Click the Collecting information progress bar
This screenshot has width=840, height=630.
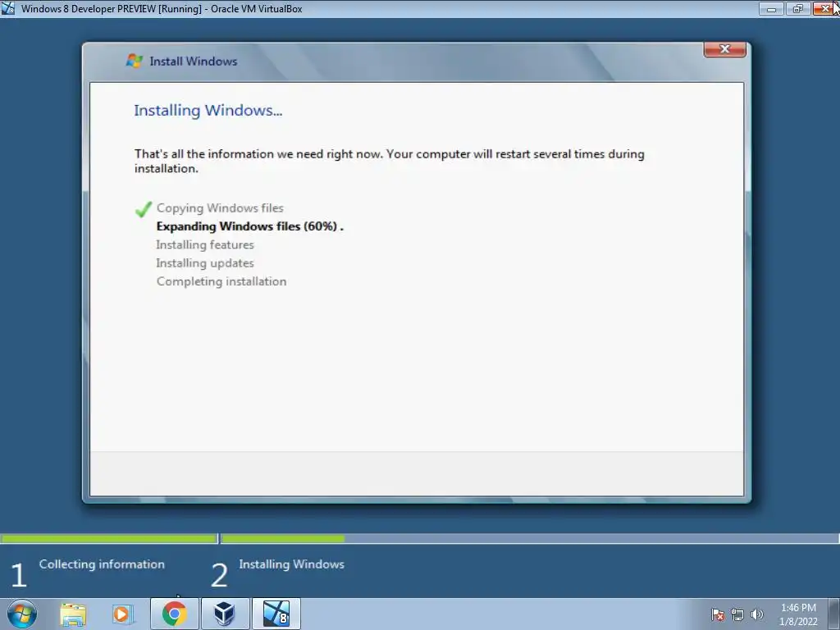[109, 538]
